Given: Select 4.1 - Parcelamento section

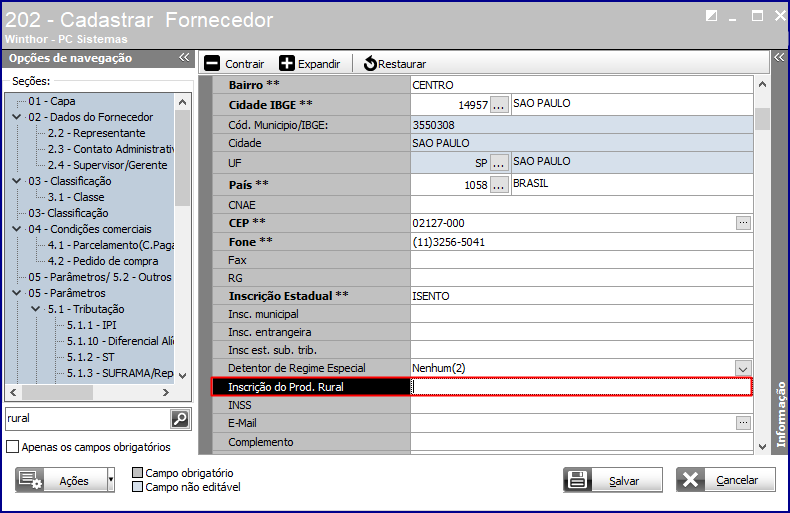Looking at the screenshot, I should click(111, 245).
